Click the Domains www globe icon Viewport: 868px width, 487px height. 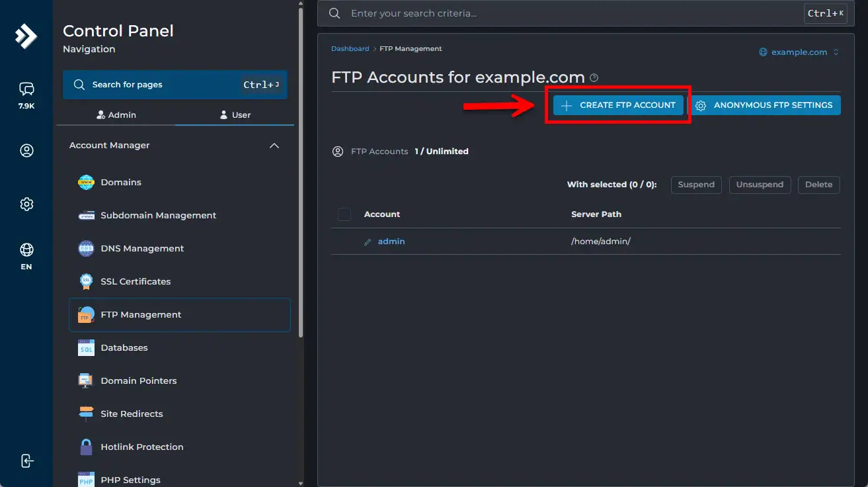(86, 182)
